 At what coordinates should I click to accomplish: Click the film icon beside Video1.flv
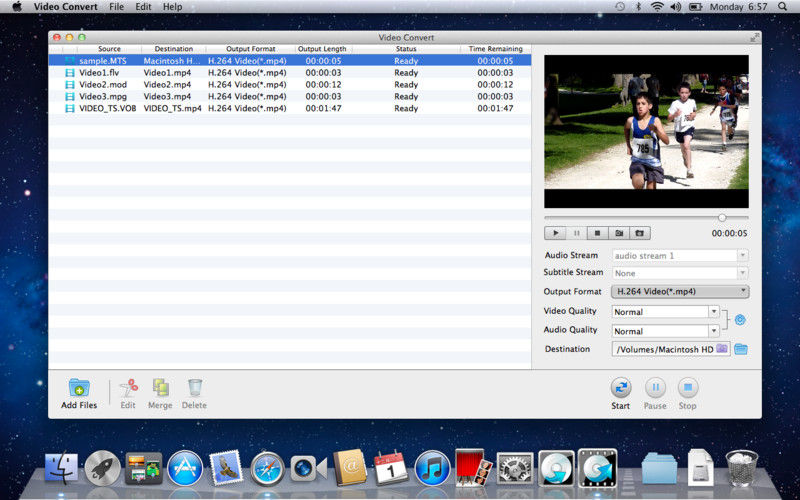click(70, 72)
